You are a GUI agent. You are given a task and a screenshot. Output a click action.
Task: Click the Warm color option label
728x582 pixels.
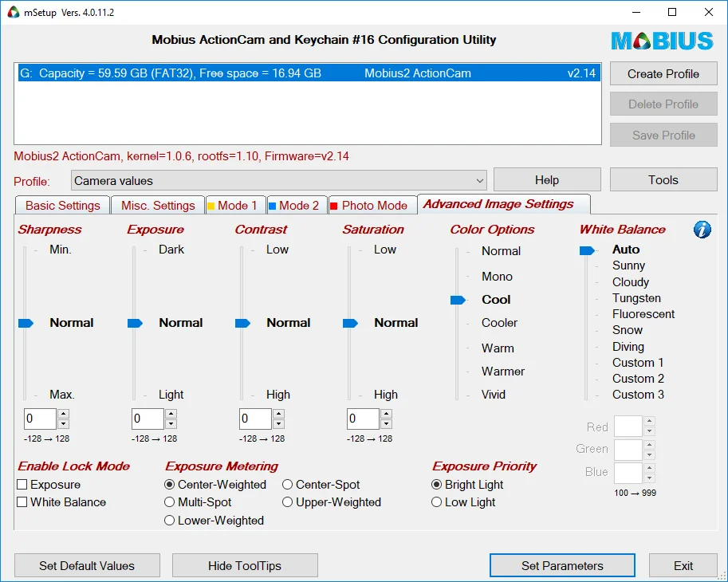[498, 348]
